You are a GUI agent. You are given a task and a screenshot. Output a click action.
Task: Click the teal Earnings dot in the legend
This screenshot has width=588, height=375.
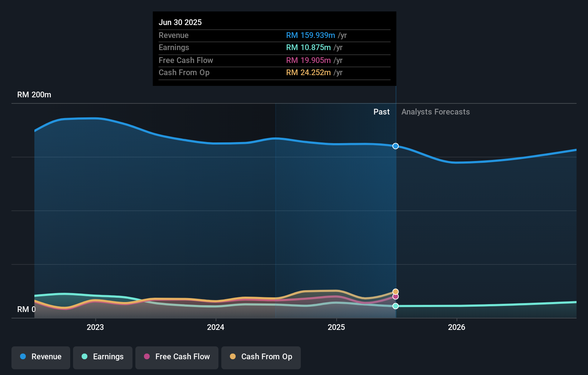click(x=84, y=357)
